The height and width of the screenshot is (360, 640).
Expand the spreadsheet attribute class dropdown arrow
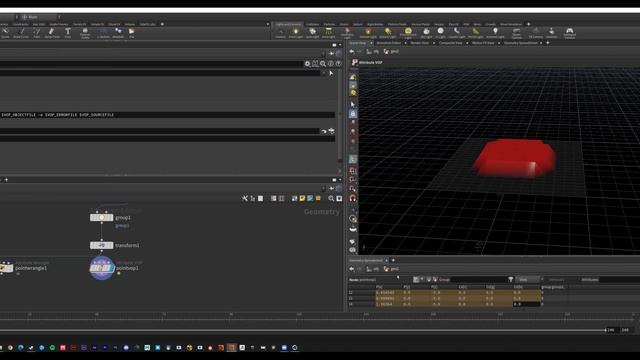422,280
